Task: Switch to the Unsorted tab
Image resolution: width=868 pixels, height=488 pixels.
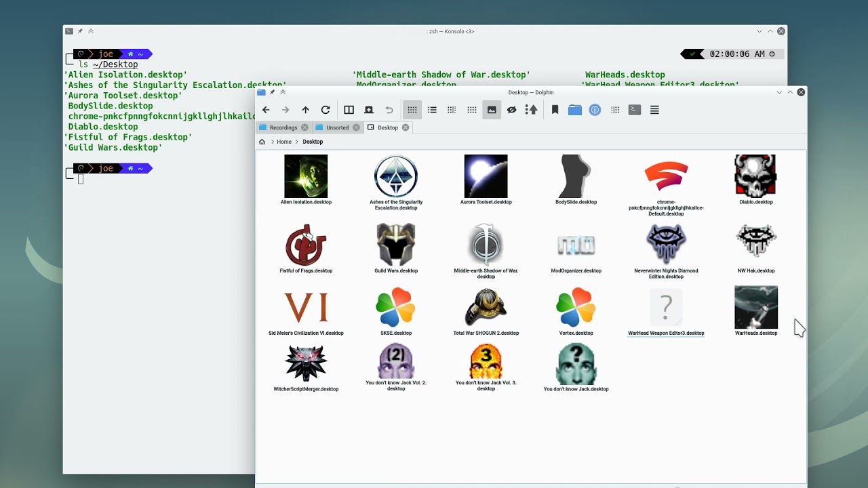Action: [337, 127]
